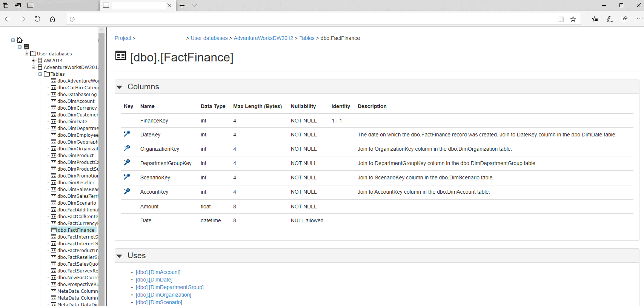
Task: Open browser Settings and more menu
Action: (639, 19)
